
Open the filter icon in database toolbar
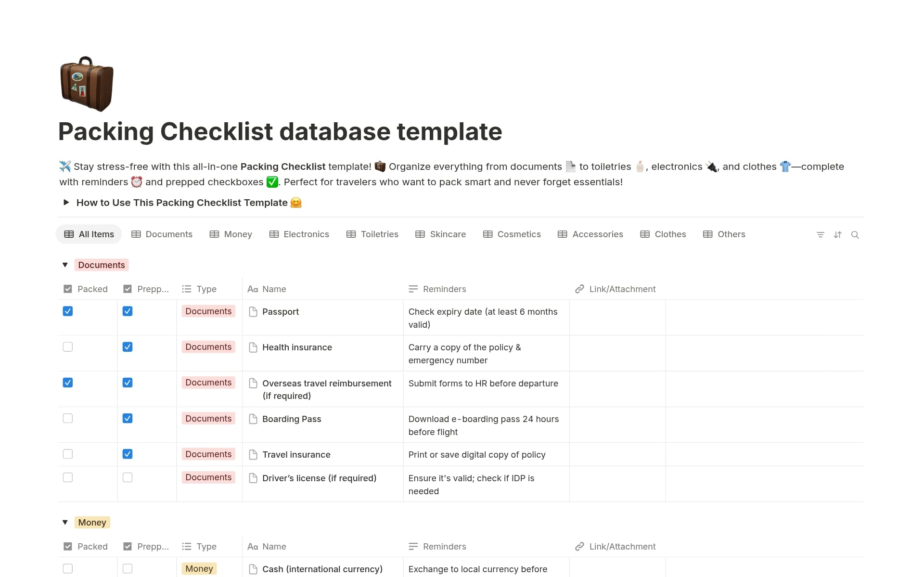820,234
